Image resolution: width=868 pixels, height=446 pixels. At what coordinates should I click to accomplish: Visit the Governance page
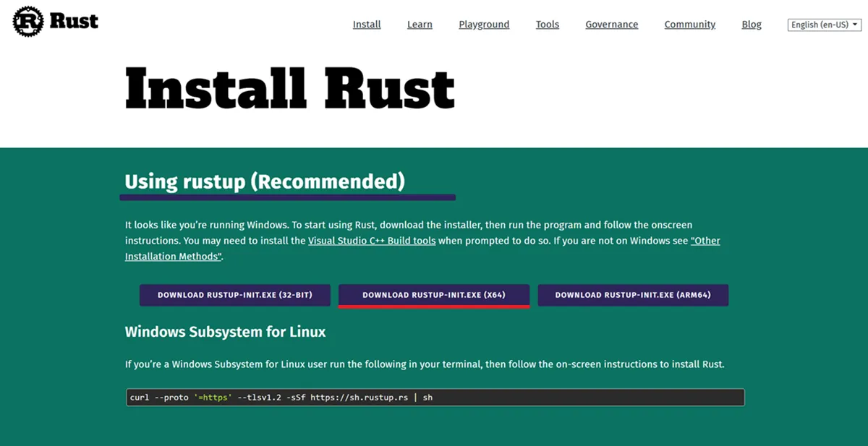611,24
